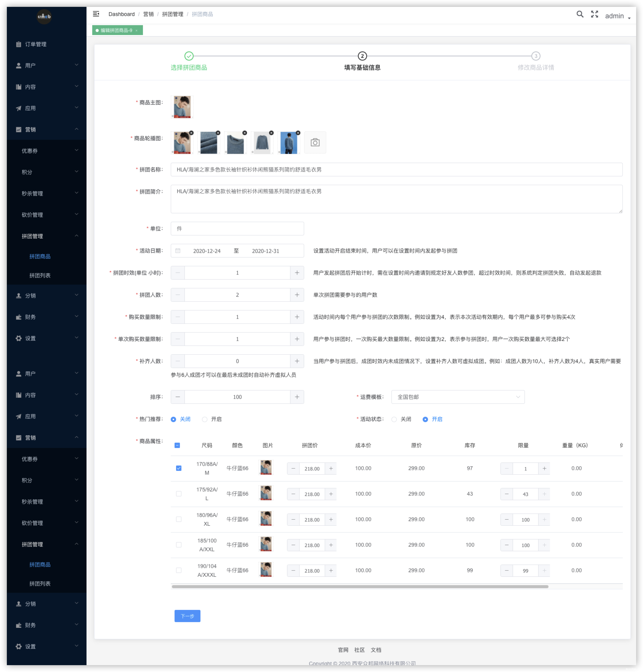This screenshot has height=672, width=643.
Task: Remove the last carousel image with blue jacket
Action: coord(298,133)
